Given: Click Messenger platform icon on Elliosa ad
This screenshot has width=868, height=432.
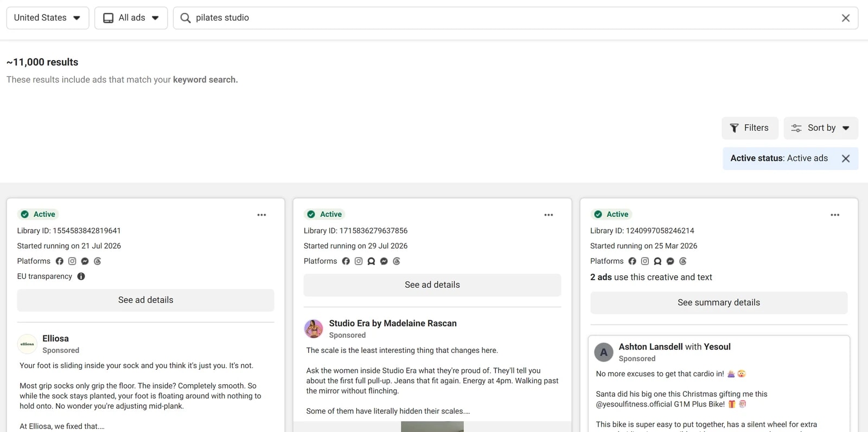Looking at the screenshot, I should 85,261.
